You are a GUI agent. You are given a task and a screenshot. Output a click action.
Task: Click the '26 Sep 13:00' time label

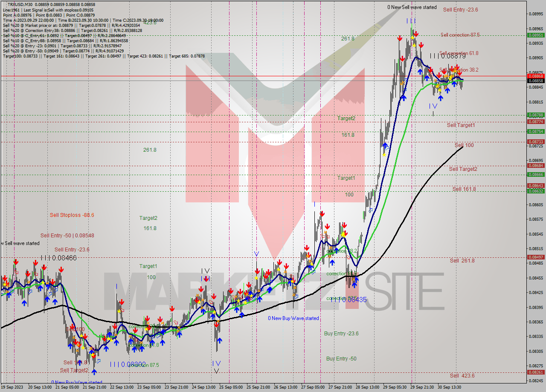[x=285, y=387]
